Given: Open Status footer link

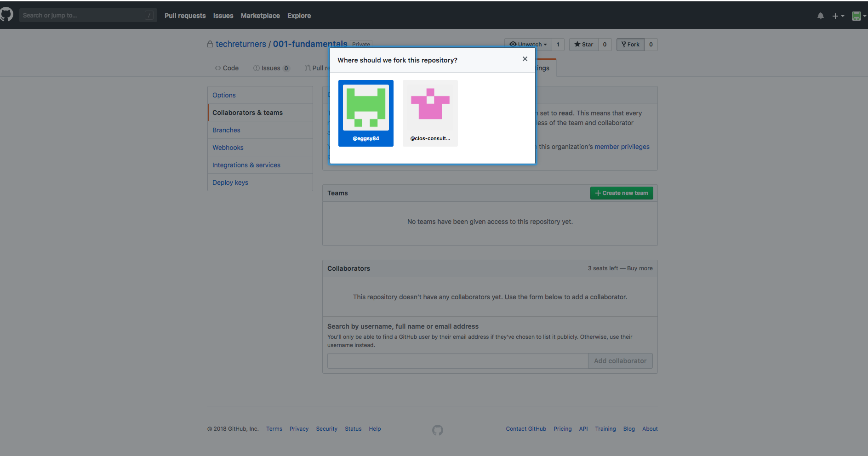Looking at the screenshot, I should pos(353,429).
